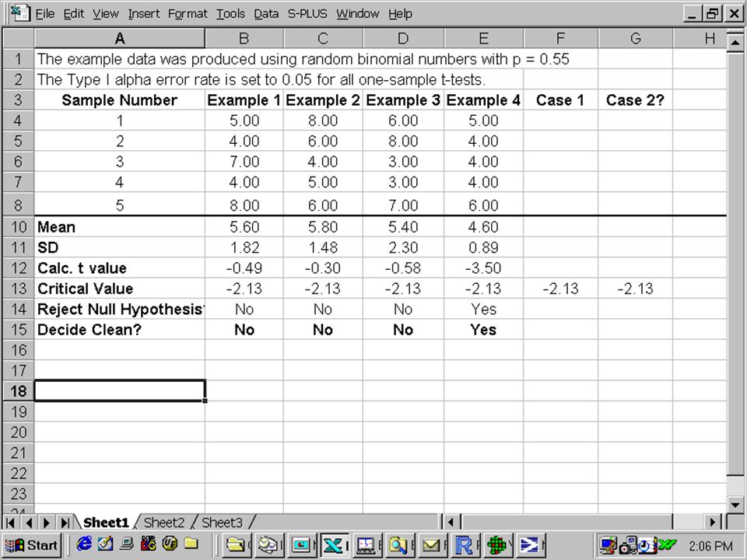
Task: Jump to last sheet tab arrow
Action: click(65, 523)
